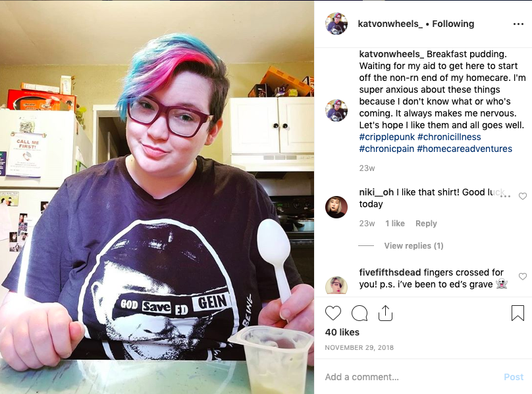Open niki__oh's avatar
The height and width of the screenshot is (394, 532).
[x=336, y=207]
